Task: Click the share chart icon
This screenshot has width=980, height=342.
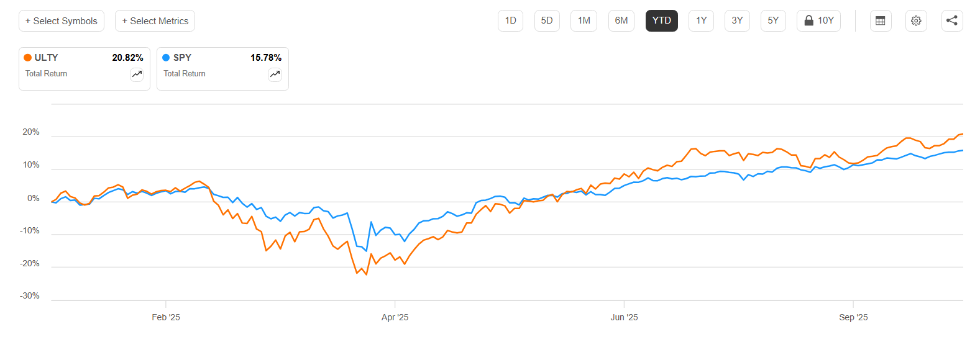Action: [x=952, y=20]
